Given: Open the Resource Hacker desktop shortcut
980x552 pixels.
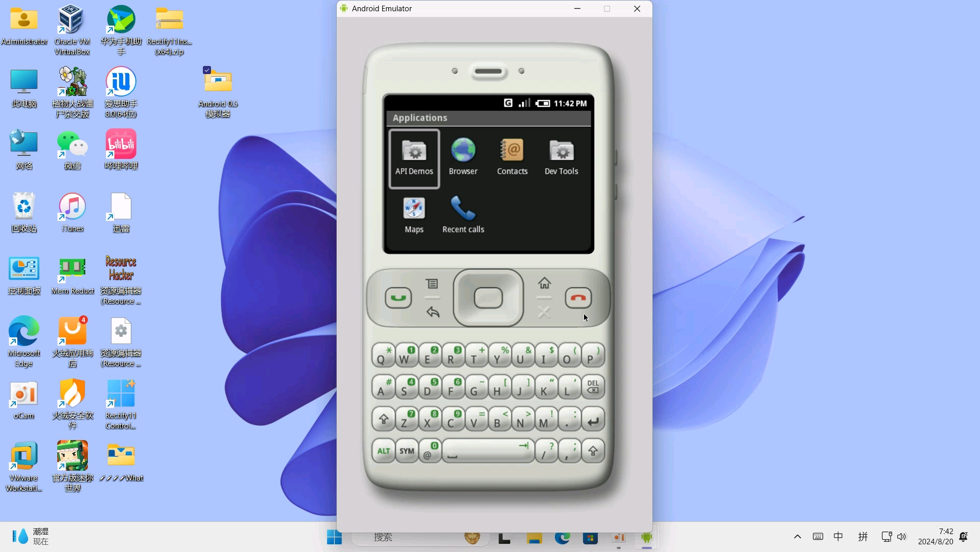Looking at the screenshot, I should pos(121,280).
